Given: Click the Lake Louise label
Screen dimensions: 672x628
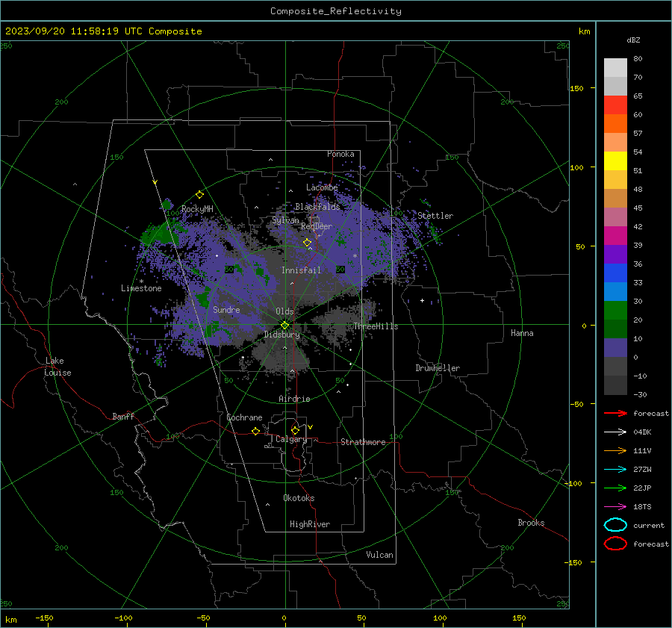Looking at the screenshot, I should coord(57,367).
